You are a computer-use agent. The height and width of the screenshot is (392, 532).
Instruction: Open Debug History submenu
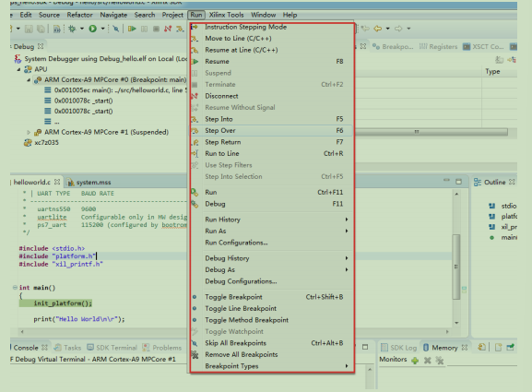point(271,258)
